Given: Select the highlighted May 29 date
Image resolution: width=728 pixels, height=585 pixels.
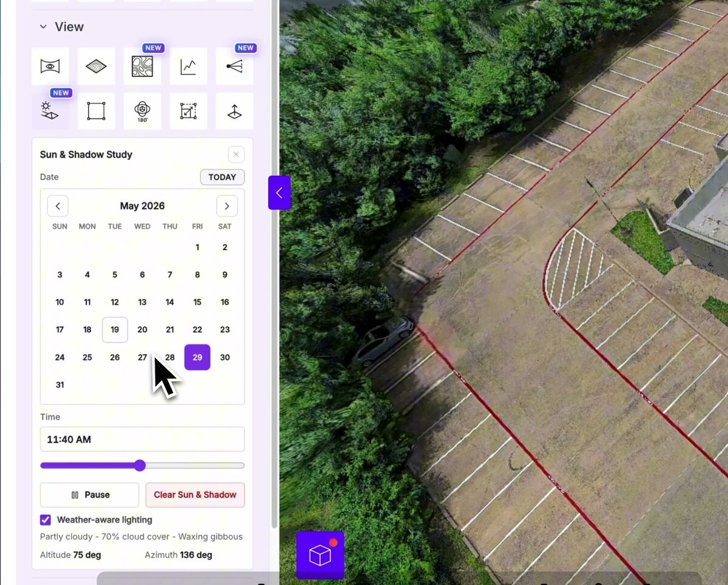Looking at the screenshot, I should tap(197, 357).
